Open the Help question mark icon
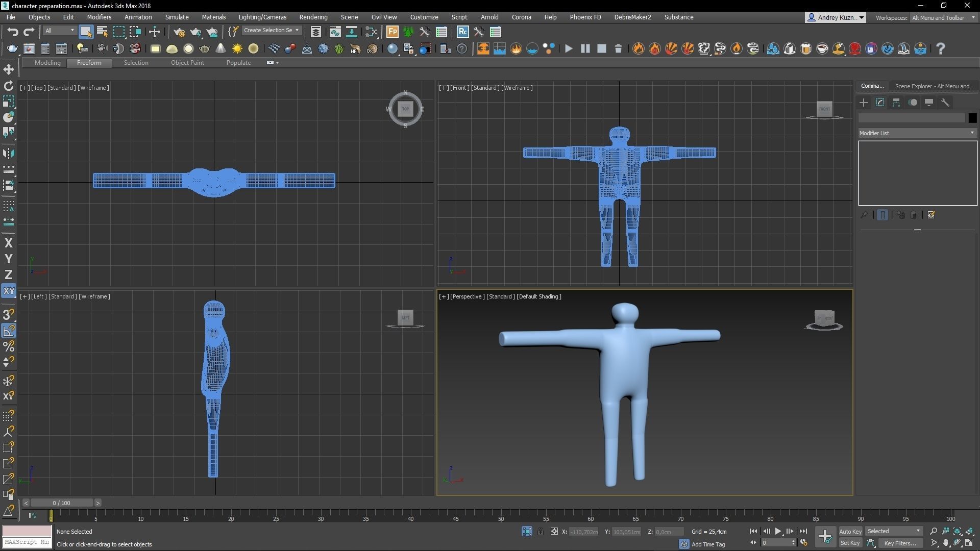Viewport: 980px width, 551px height. click(941, 48)
